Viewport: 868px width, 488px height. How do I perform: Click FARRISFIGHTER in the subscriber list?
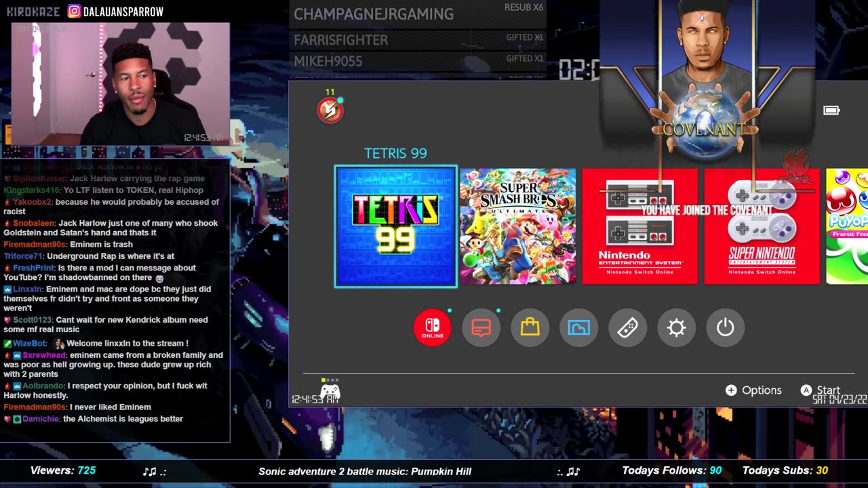(x=341, y=40)
